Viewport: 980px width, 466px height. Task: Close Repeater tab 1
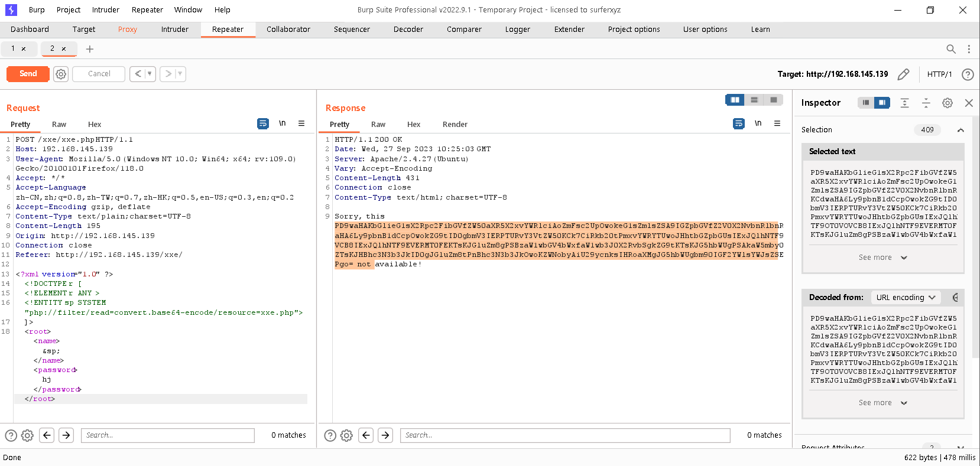[24, 49]
